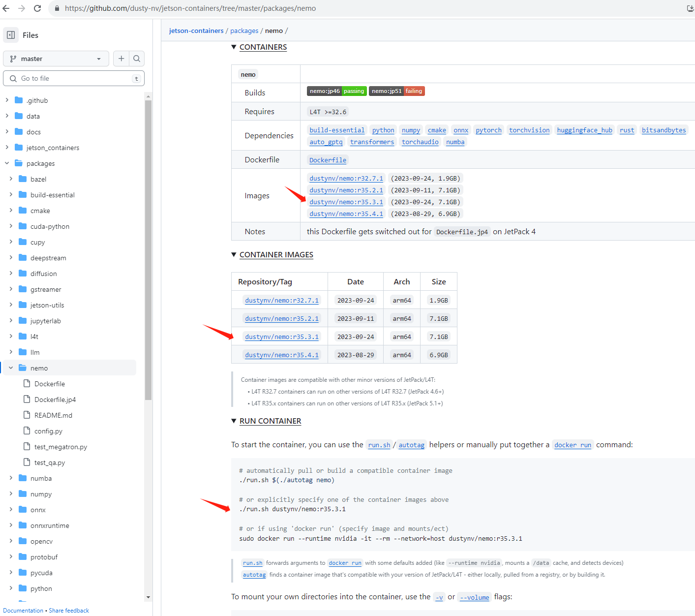
Task: Click the .github folder icon
Action: click(19, 100)
